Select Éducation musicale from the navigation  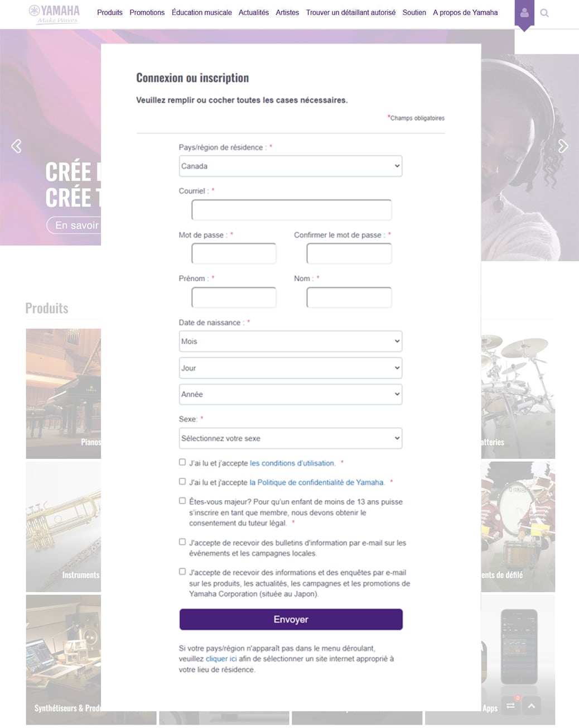pyautogui.click(x=201, y=12)
